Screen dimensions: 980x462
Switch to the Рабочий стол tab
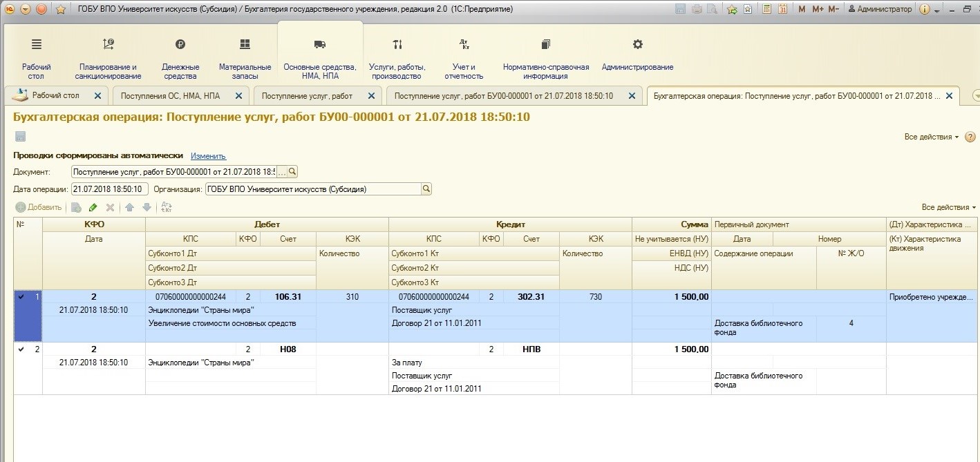55,95
